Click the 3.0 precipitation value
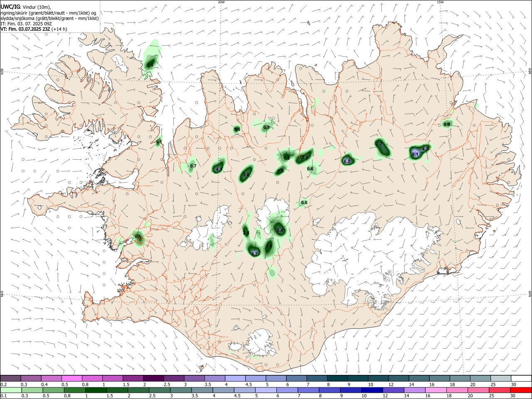Screen dimensions: 532x399 (x=246, y=175)
